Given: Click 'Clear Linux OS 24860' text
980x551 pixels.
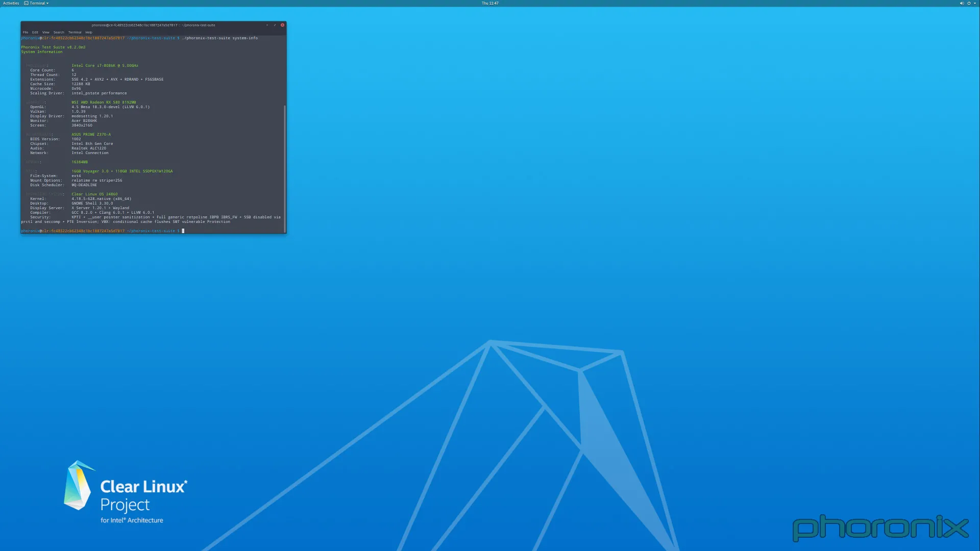Looking at the screenshot, I should click(x=94, y=194).
